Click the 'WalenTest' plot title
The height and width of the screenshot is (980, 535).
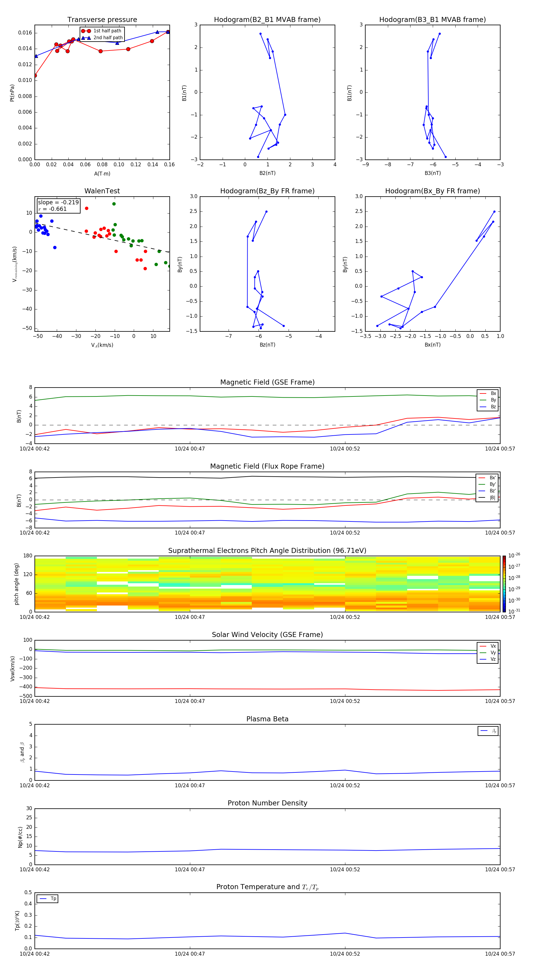click(x=102, y=191)
